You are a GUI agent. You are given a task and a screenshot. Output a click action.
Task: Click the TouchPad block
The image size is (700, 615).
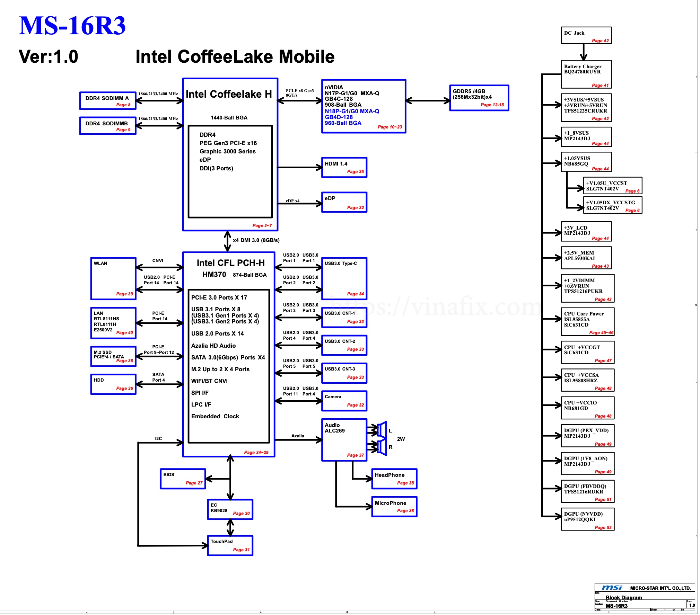[230, 545]
